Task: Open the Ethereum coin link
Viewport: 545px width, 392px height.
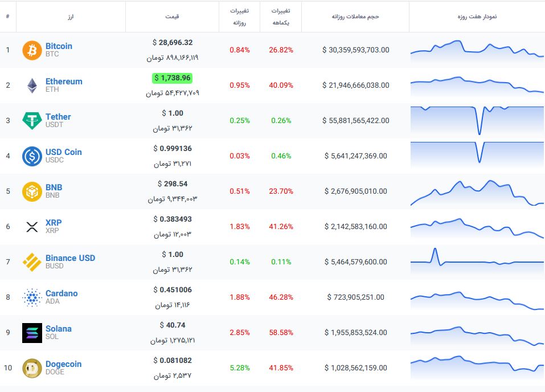Action: coord(64,81)
